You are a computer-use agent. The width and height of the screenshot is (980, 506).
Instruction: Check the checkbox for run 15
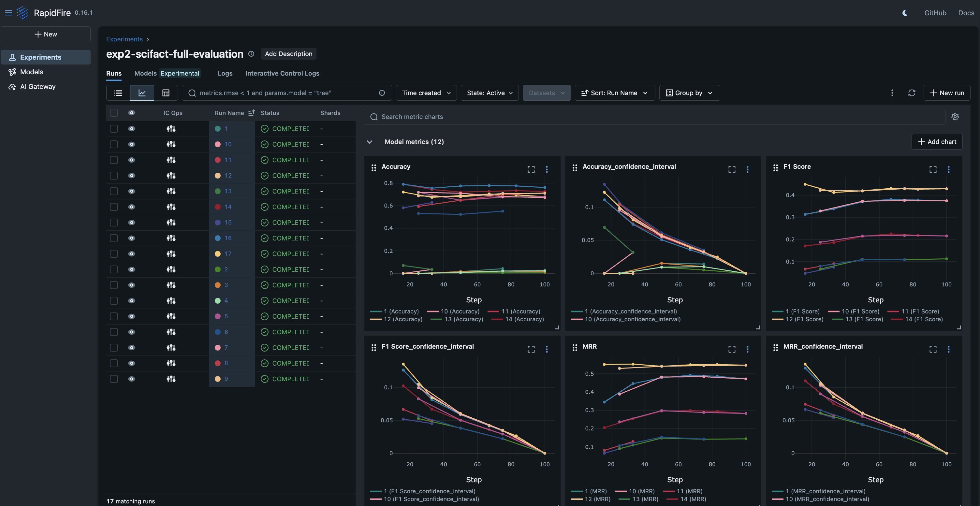pyautogui.click(x=114, y=223)
